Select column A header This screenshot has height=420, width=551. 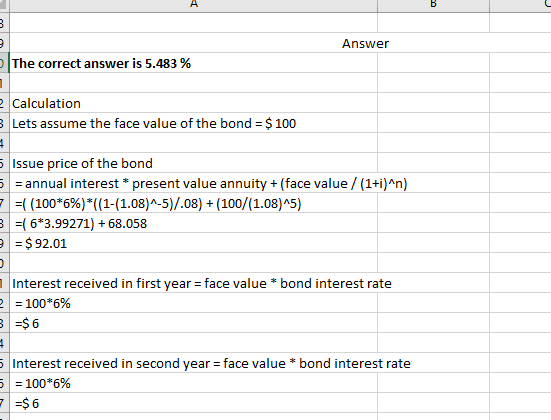[x=194, y=5]
